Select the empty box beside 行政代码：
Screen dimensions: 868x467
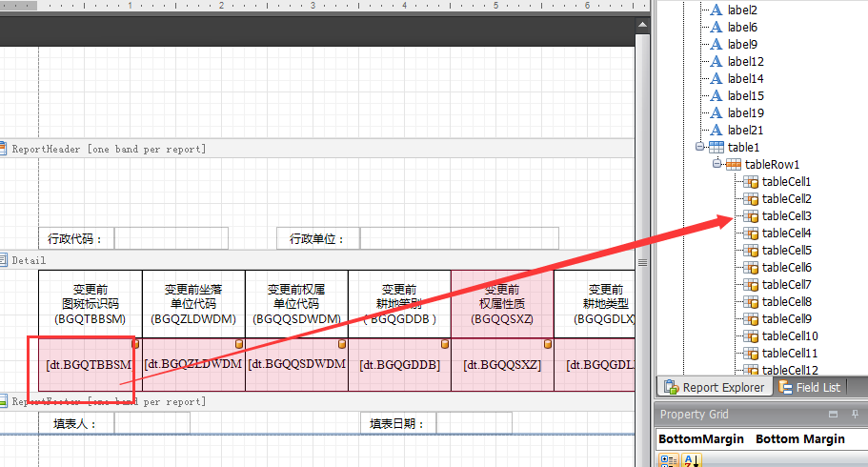172,239
